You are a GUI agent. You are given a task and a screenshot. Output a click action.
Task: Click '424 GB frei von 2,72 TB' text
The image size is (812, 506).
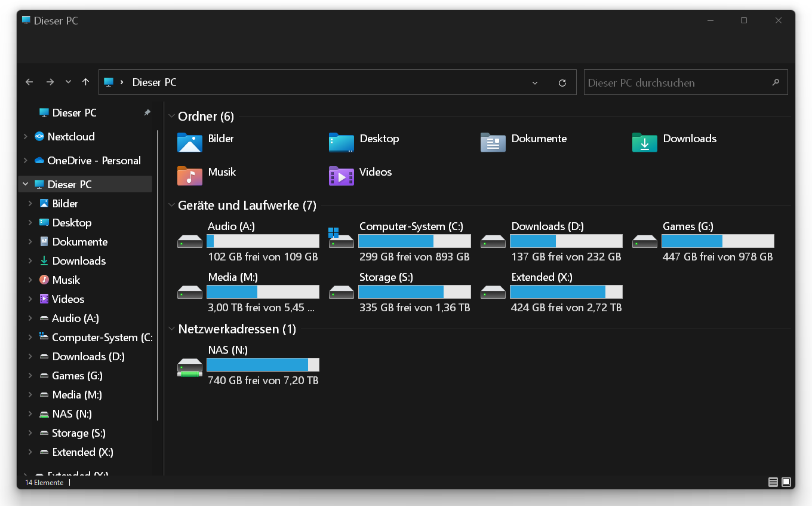pos(566,308)
